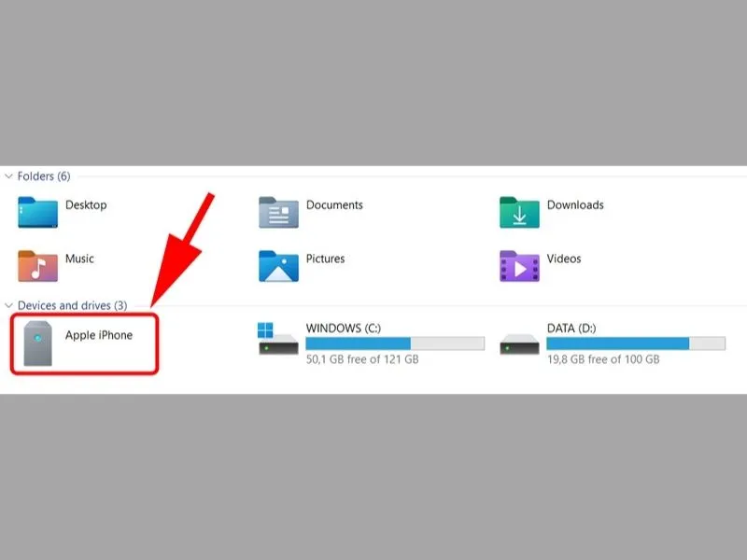747x560 pixels.
Task: Open the Downloads folder icon
Action: coord(519,213)
